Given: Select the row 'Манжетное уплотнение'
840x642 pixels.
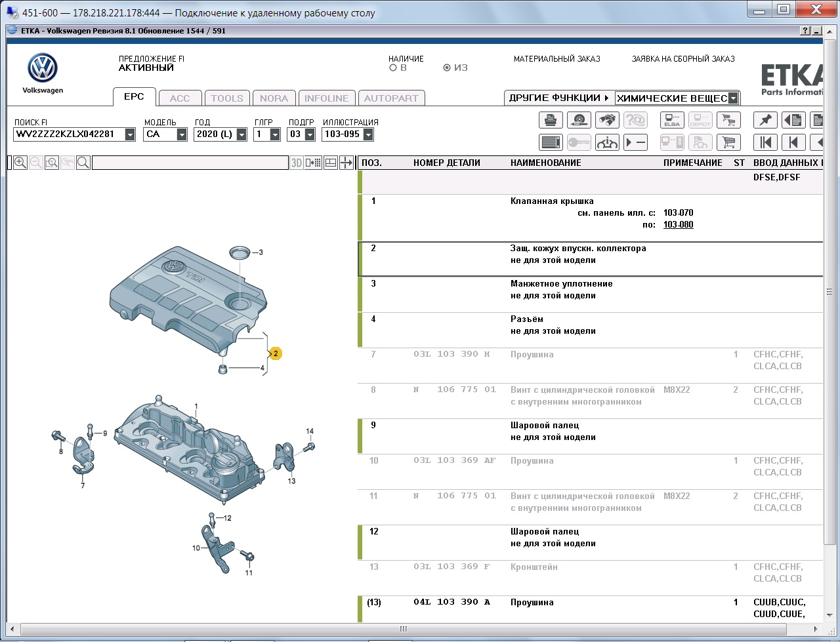Looking at the screenshot, I should pyautogui.click(x=591, y=294).
